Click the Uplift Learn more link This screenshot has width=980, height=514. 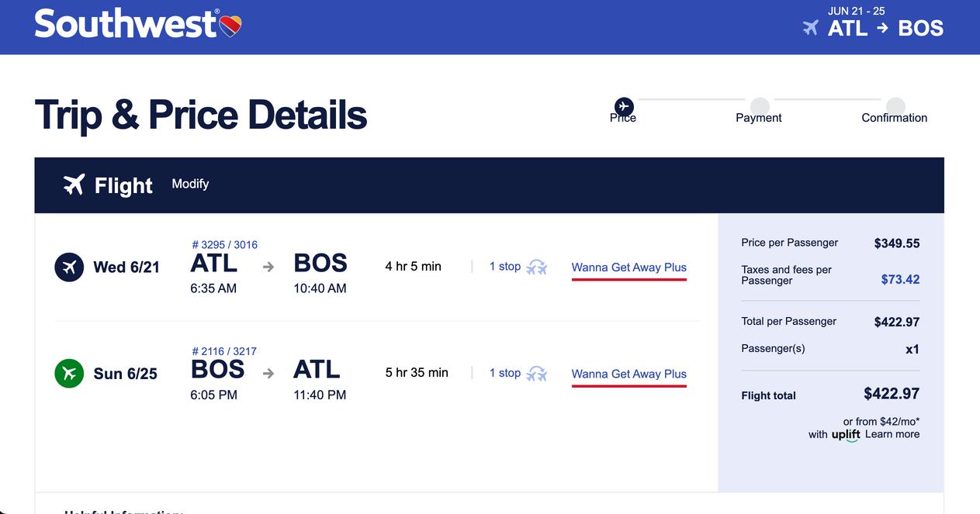[892, 434]
